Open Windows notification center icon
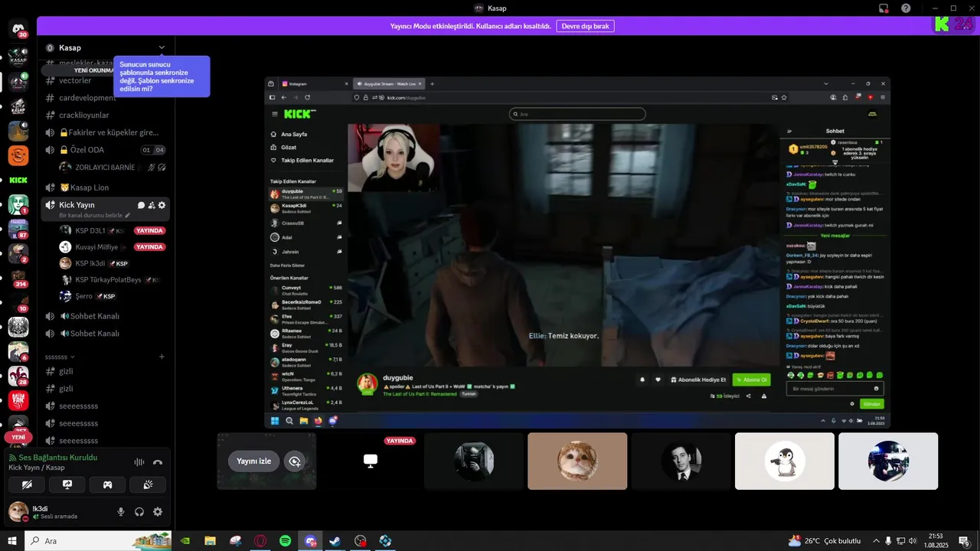Viewport: 980px width, 551px height. 965,541
